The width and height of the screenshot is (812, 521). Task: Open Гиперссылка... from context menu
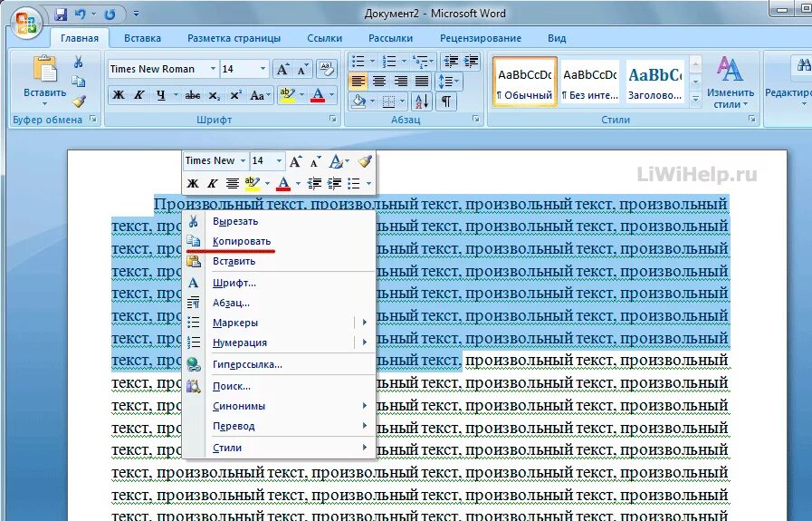click(x=279, y=364)
